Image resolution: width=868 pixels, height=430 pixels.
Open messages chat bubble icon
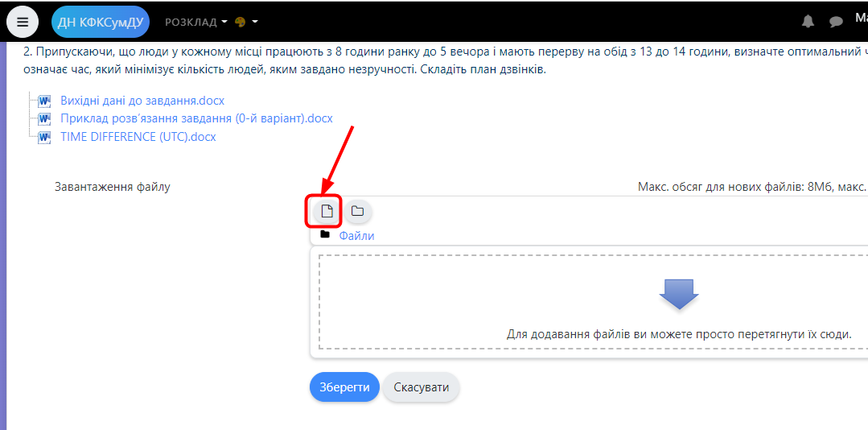click(x=836, y=22)
